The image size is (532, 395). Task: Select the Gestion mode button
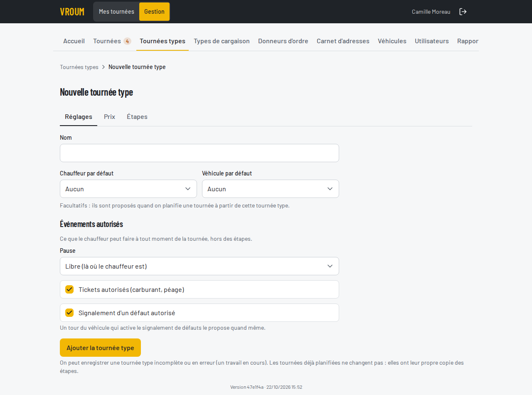[x=154, y=12]
